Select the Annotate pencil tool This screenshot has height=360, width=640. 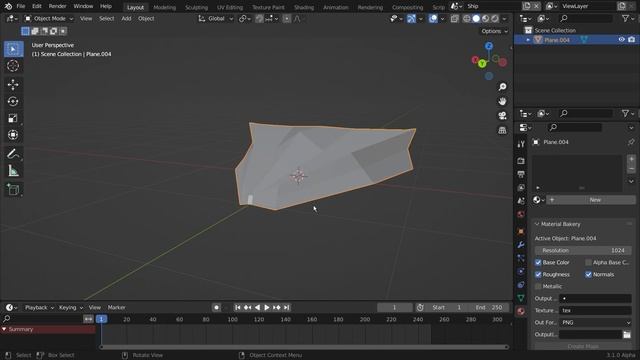13,154
